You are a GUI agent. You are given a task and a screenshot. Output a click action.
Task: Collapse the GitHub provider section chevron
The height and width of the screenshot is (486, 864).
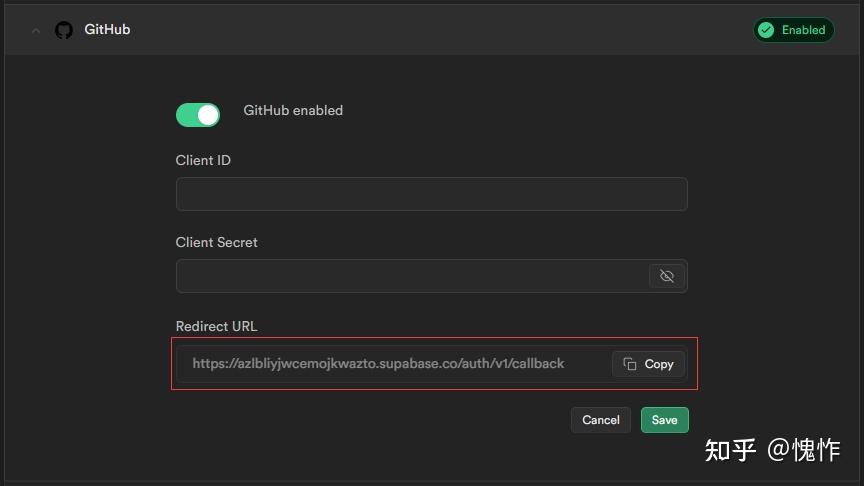click(36, 31)
